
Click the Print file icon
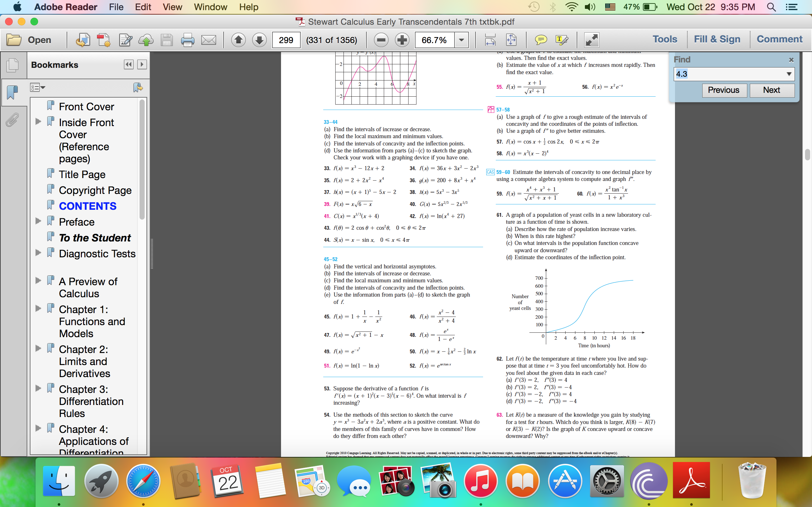(187, 40)
